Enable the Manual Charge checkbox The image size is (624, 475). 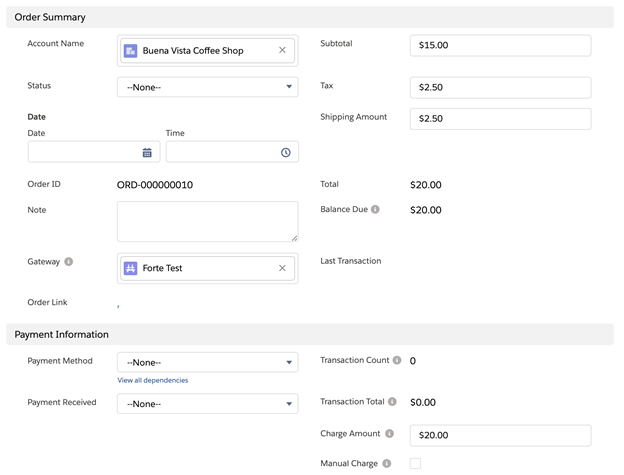[x=415, y=464]
